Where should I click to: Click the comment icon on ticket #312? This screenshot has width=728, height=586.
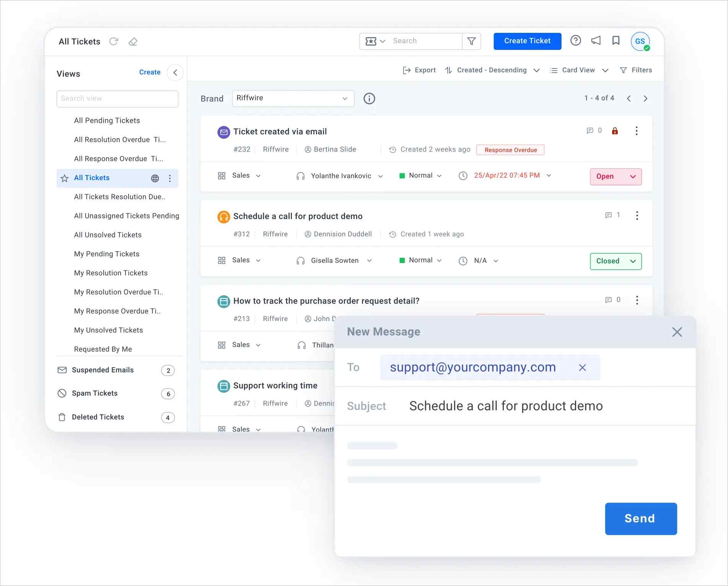(x=608, y=215)
